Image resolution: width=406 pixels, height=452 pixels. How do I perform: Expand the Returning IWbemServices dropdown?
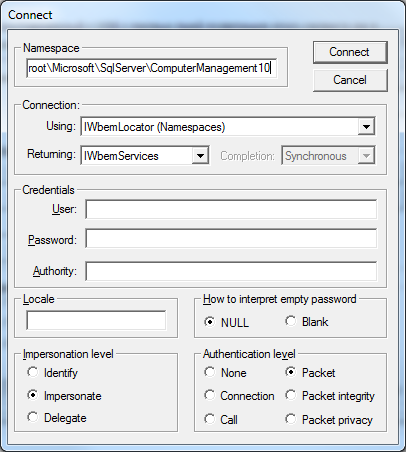(145, 156)
